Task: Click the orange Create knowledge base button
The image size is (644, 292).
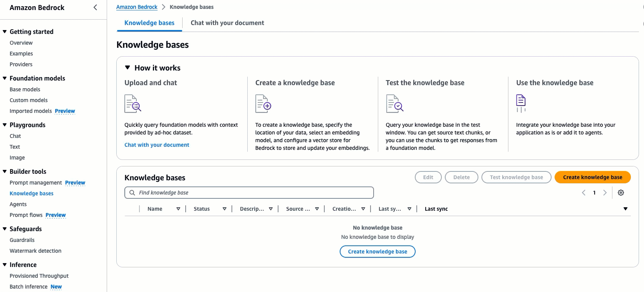Action: click(593, 177)
